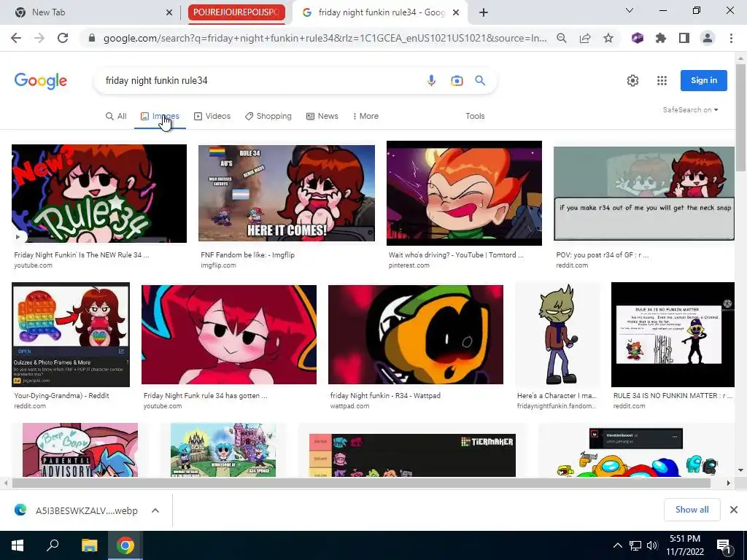Open a new browser tab with plus
The width and height of the screenshot is (747, 560).
tap(484, 12)
